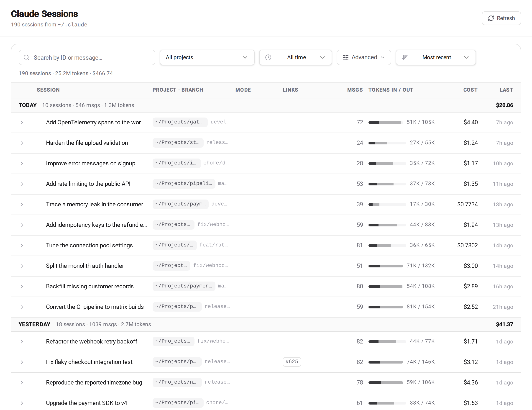Expand Add idempotency keys session row
The width and height of the screenshot is (532, 410).
click(22, 225)
